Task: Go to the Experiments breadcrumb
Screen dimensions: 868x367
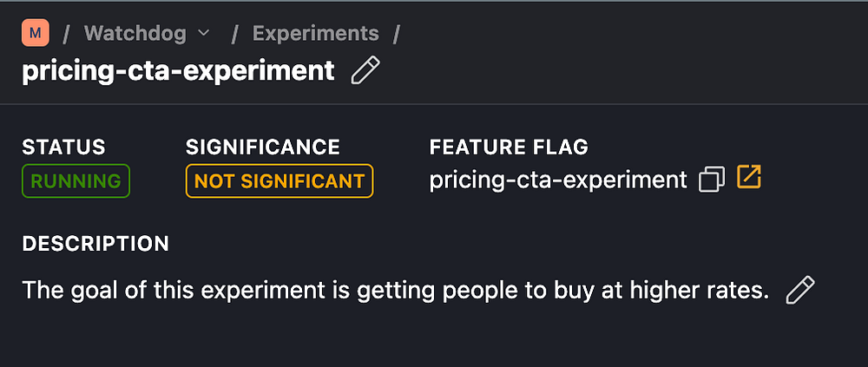Action: coord(315,34)
